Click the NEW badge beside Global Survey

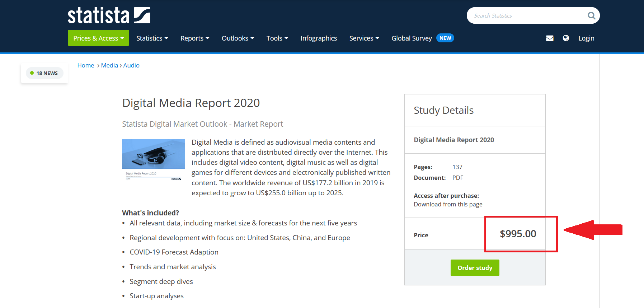(445, 38)
